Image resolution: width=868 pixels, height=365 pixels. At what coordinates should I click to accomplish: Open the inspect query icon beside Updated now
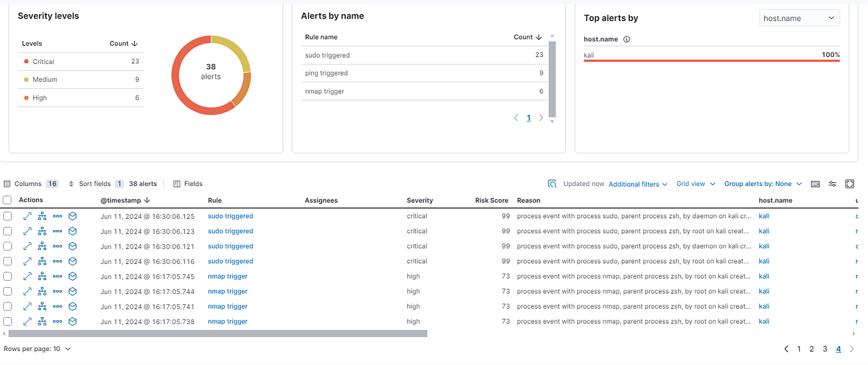(553, 184)
